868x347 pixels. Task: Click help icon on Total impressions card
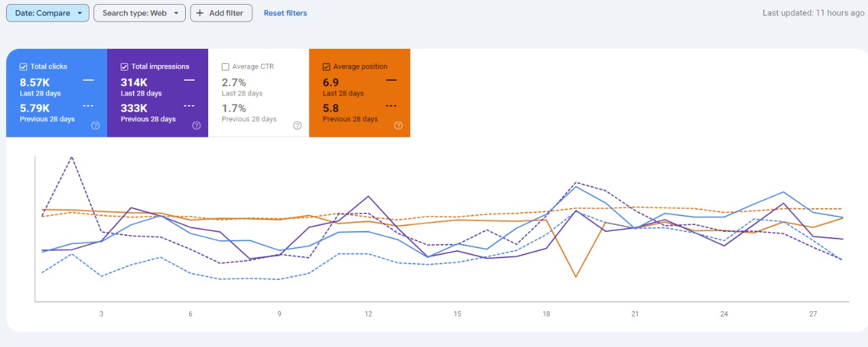pyautogui.click(x=197, y=125)
